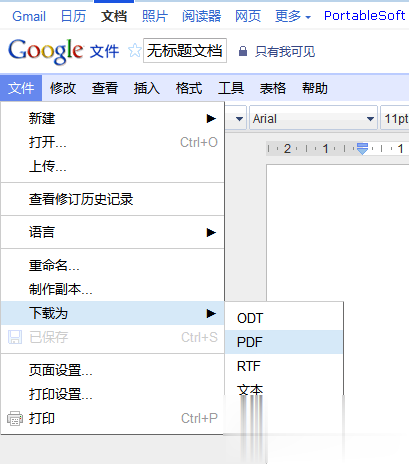This screenshot has width=409, height=464.
Task: Click the lock privacy icon
Action: (x=243, y=51)
